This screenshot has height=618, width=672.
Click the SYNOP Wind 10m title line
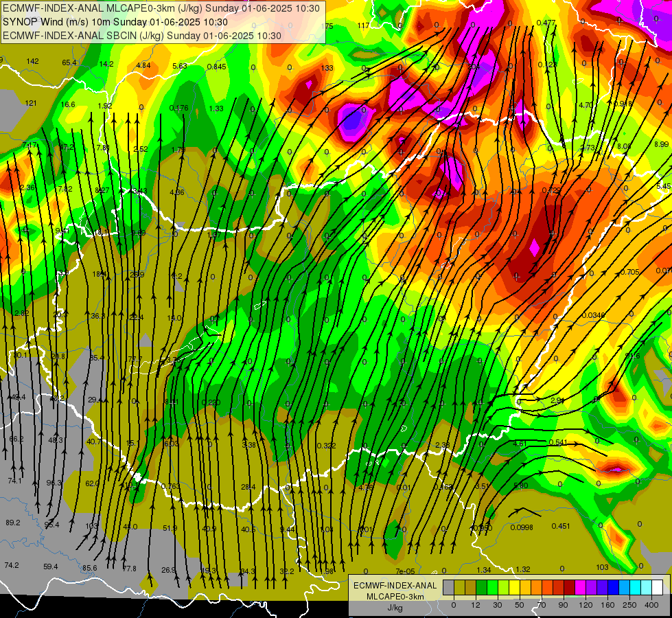click(x=115, y=22)
